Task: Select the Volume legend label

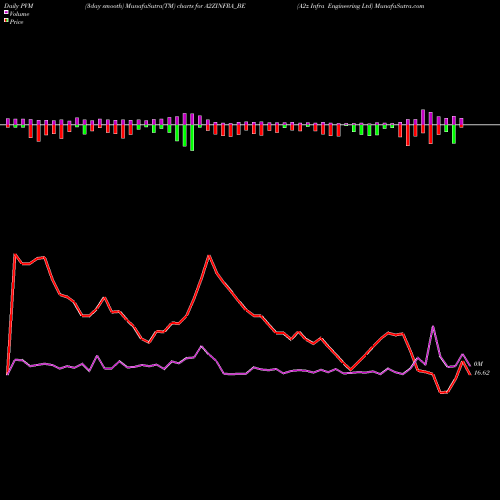Action: [x=19, y=14]
